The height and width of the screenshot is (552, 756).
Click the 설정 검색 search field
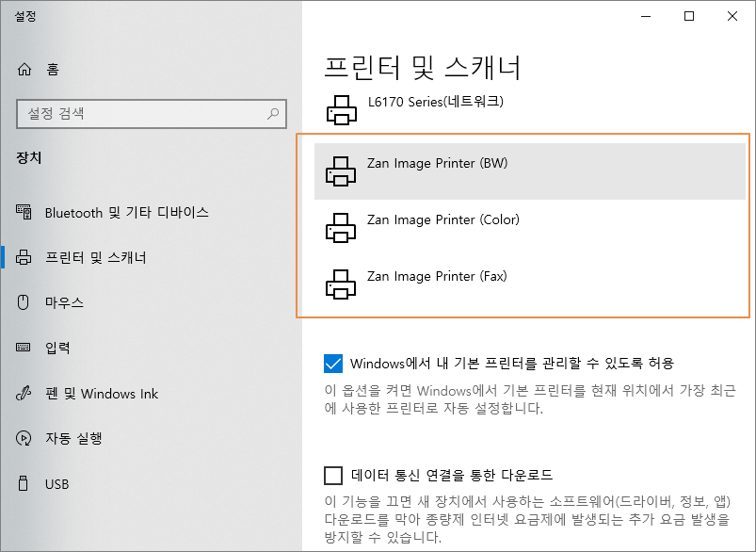152,114
